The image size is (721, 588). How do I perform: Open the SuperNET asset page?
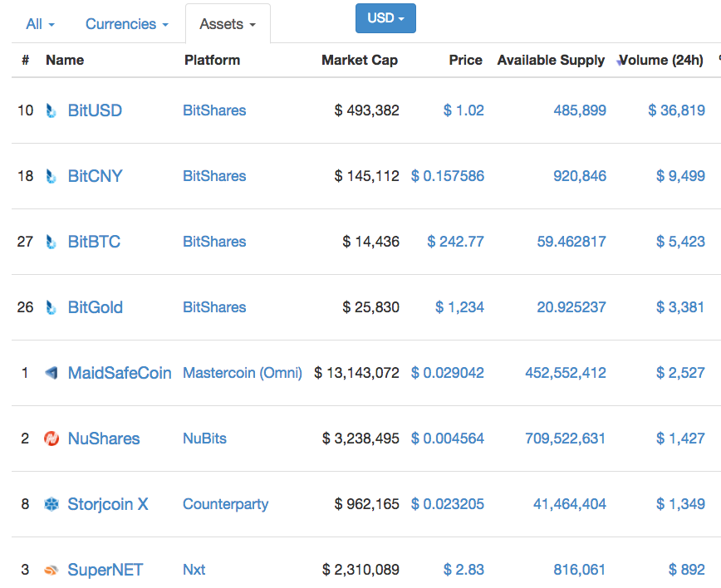click(x=105, y=570)
